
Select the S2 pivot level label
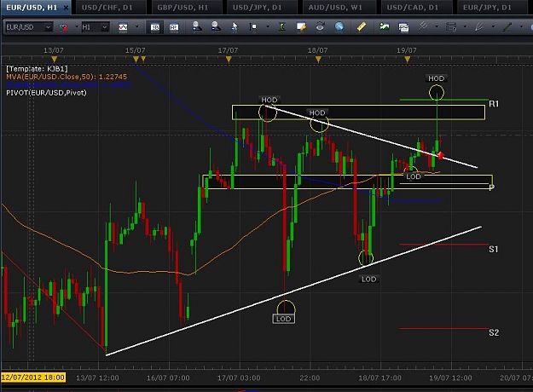point(494,332)
